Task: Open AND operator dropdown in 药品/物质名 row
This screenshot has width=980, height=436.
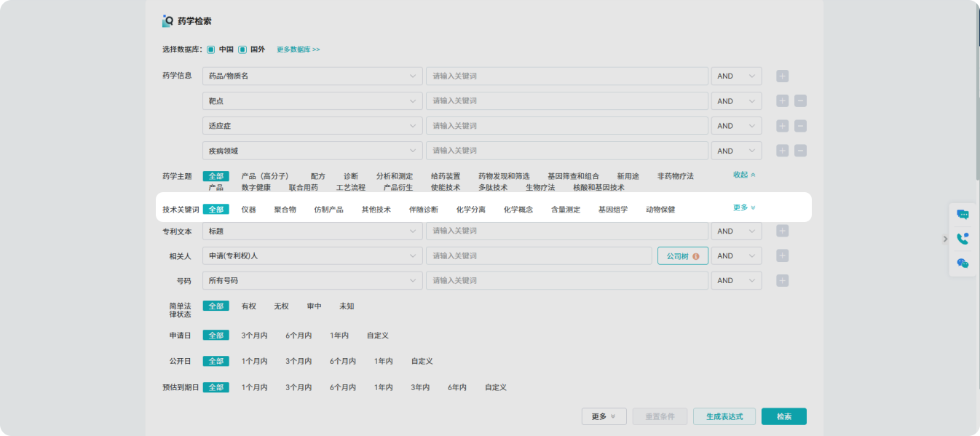Action: pos(736,76)
